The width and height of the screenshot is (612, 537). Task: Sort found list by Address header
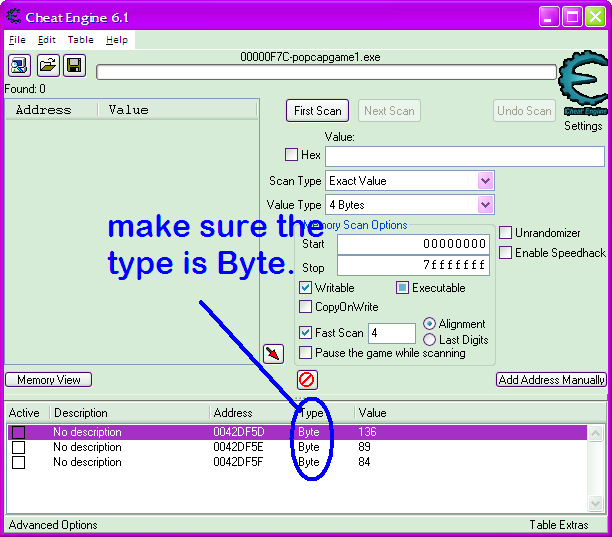pos(51,110)
